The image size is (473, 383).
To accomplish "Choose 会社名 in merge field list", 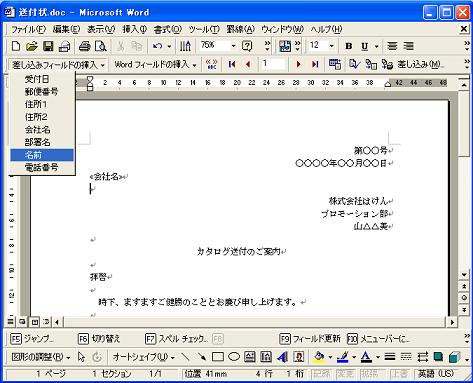I will (42, 130).
